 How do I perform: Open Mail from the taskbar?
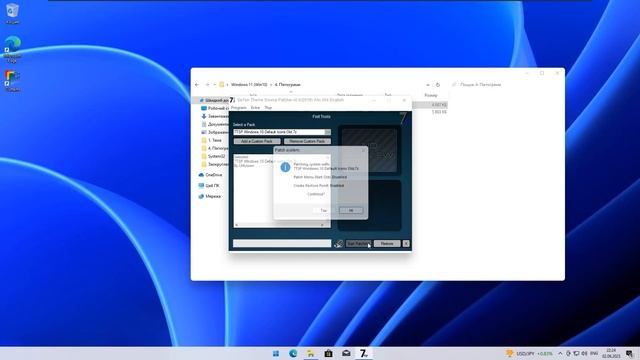(x=346, y=353)
